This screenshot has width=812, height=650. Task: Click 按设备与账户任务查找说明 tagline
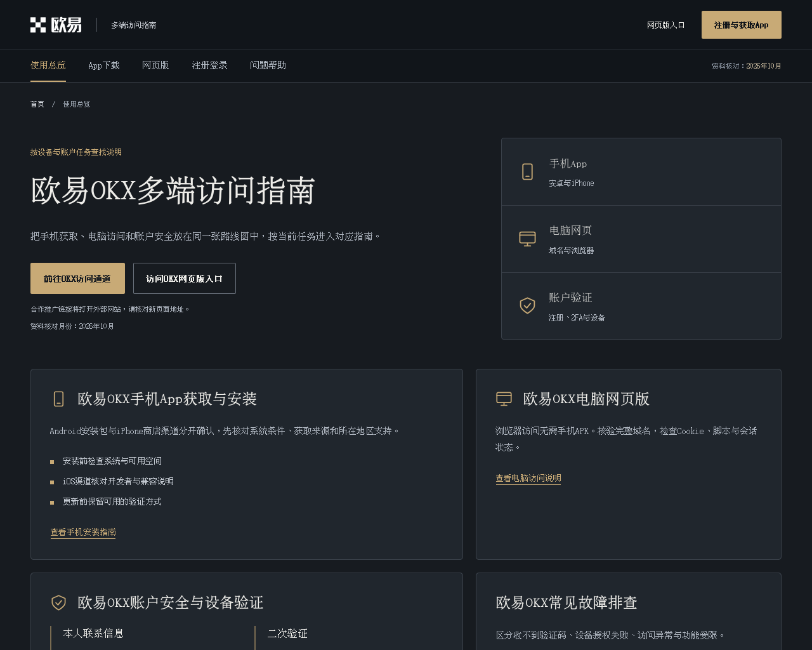coord(76,152)
